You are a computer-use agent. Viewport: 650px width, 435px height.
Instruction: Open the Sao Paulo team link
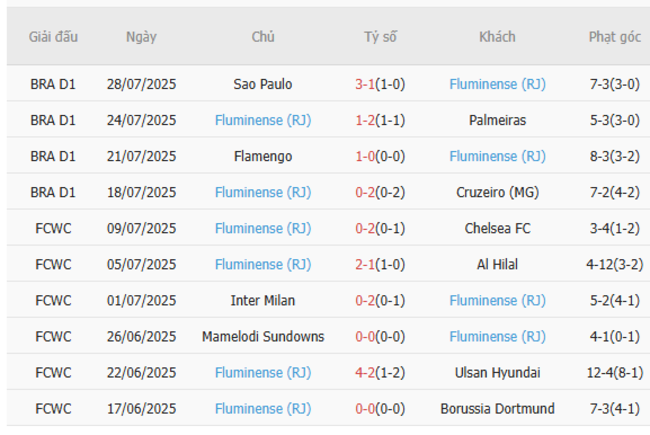(263, 84)
